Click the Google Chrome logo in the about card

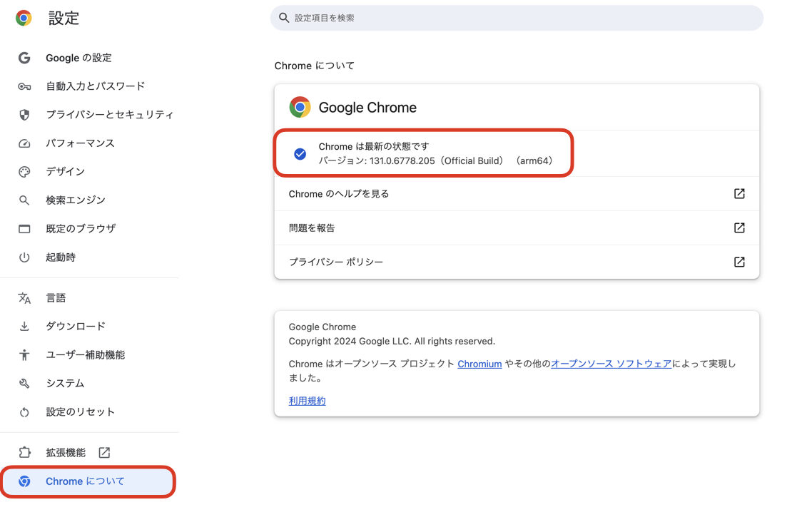[300, 107]
